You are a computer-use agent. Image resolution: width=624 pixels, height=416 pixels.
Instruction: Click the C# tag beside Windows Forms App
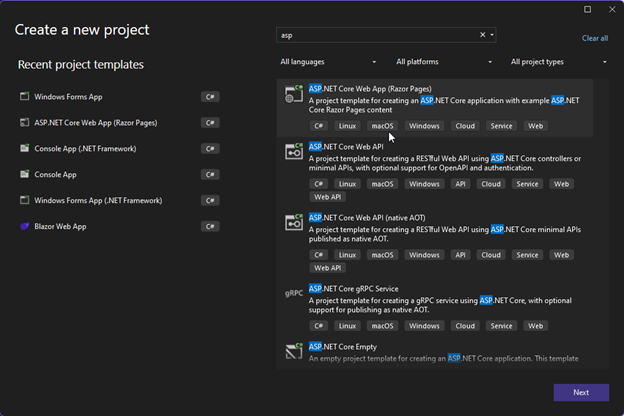click(x=210, y=97)
